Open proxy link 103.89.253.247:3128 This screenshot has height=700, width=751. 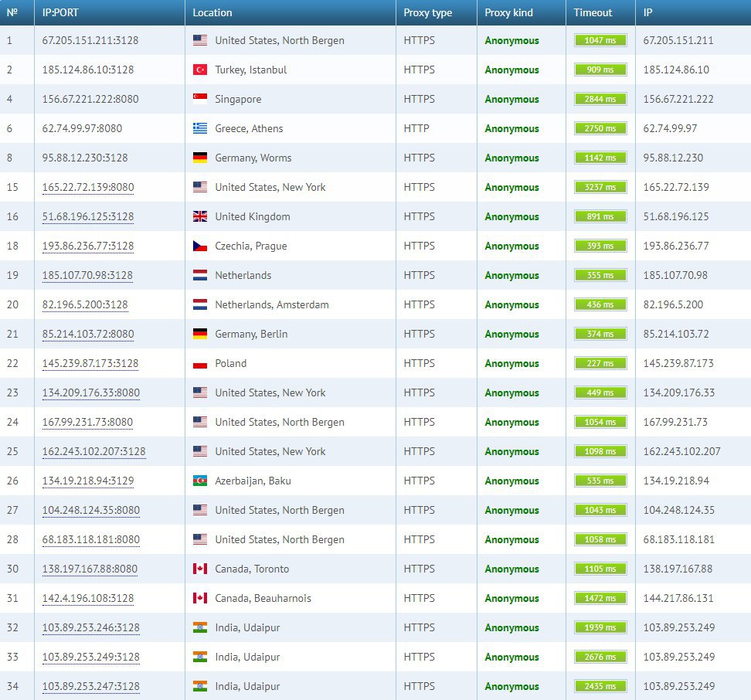pos(91,686)
